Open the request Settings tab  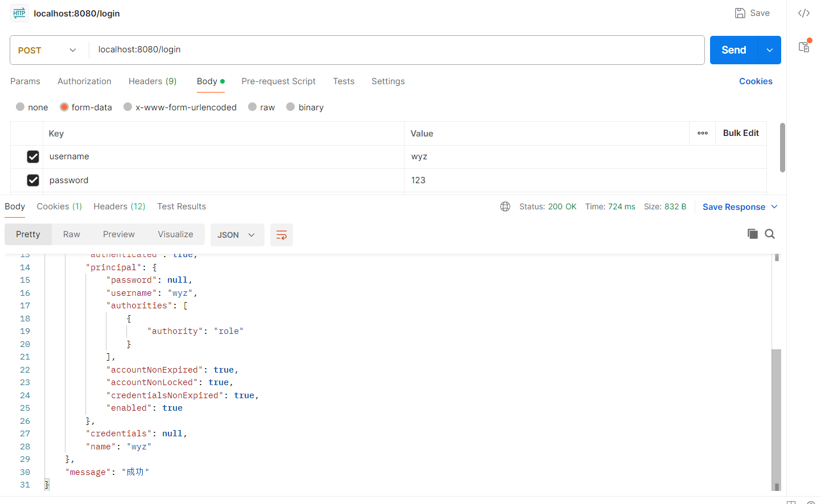tap(388, 81)
